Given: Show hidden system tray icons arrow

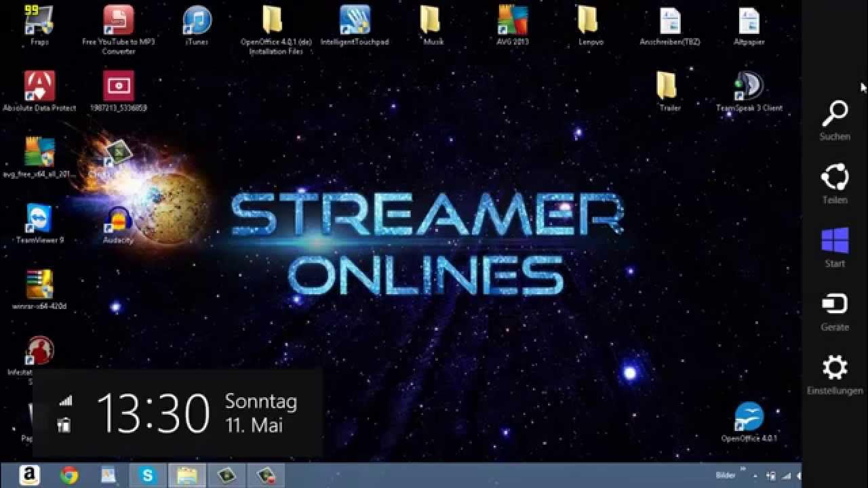Looking at the screenshot, I should [755, 476].
